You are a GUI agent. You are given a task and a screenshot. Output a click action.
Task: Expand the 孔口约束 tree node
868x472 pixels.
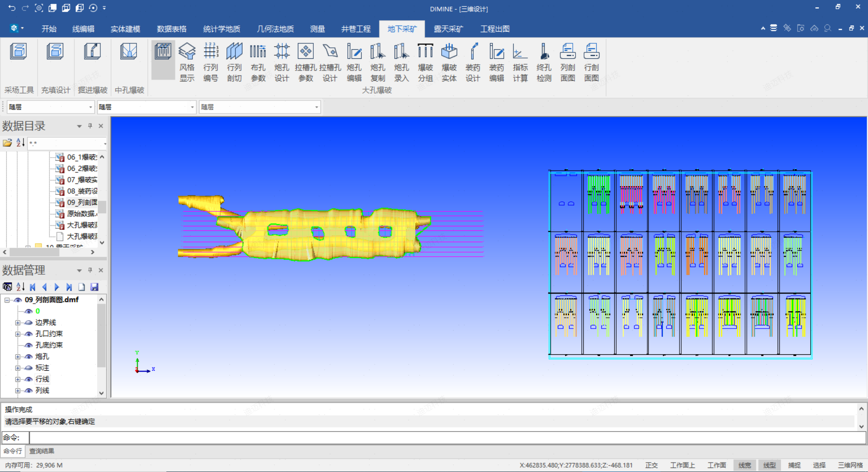click(18, 334)
